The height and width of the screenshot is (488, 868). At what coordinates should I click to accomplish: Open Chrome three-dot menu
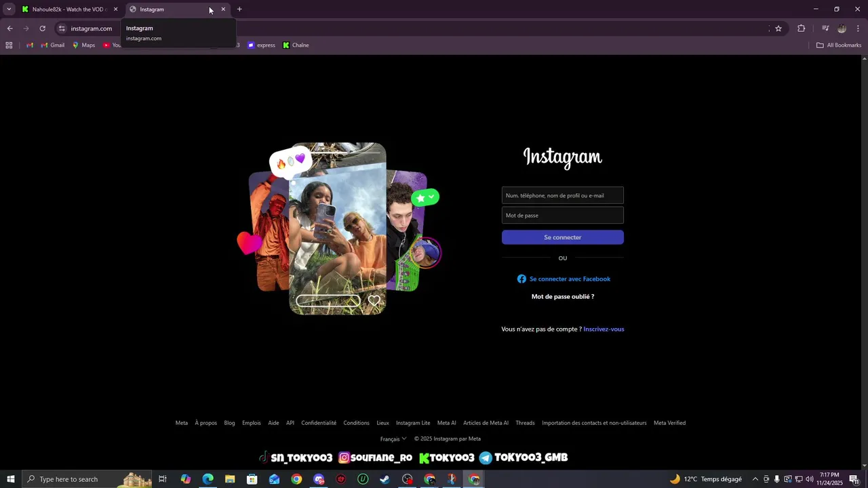pyautogui.click(x=858, y=28)
